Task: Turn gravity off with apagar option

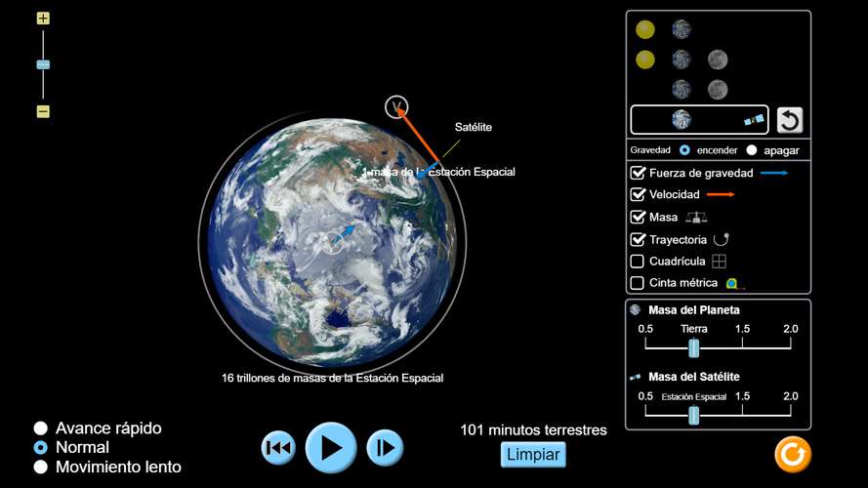Action: click(x=752, y=150)
